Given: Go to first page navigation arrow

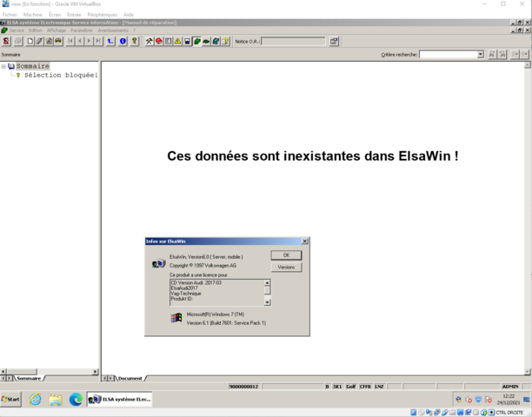Looking at the screenshot, I should pyautogui.click(x=70, y=42).
